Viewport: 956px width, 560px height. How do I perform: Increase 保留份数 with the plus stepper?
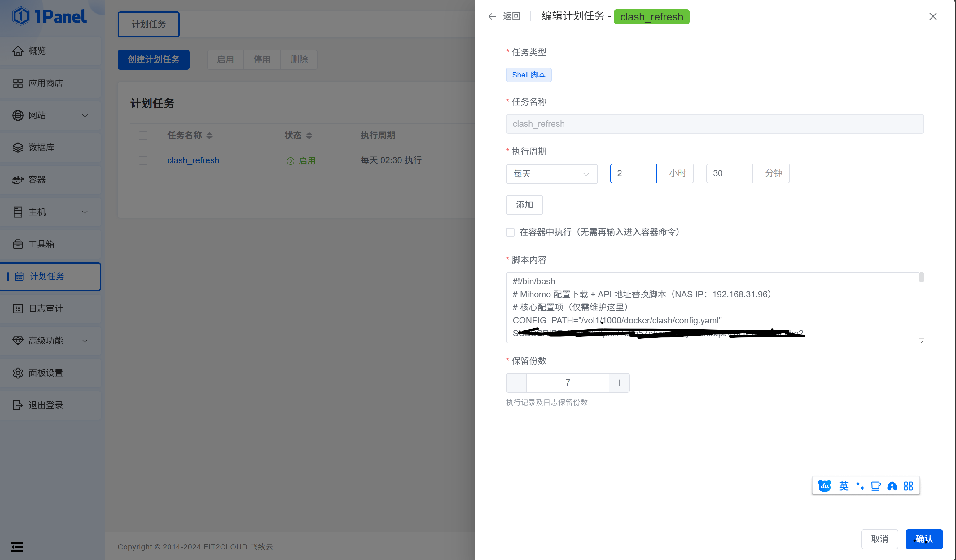(x=619, y=383)
